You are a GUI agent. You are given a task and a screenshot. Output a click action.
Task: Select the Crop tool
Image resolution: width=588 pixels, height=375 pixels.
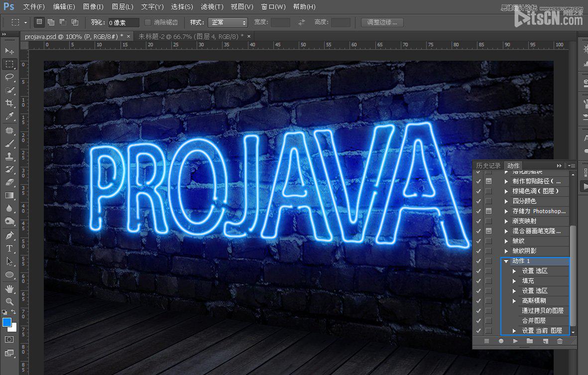pos(9,103)
